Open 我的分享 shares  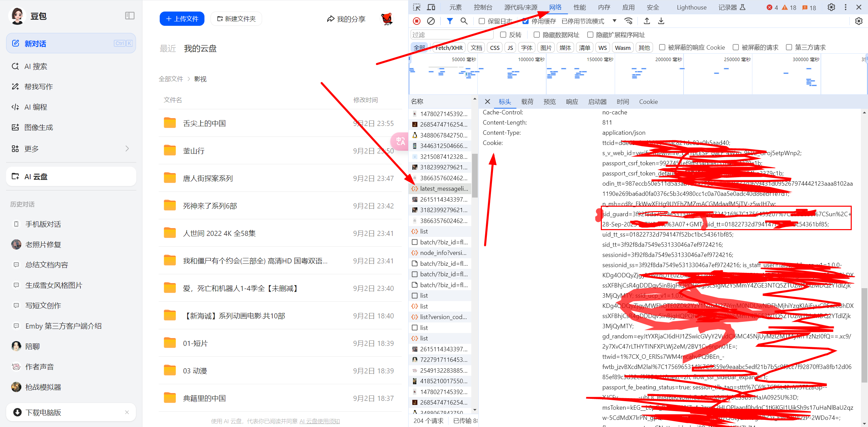pyautogui.click(x=346, y=19)
